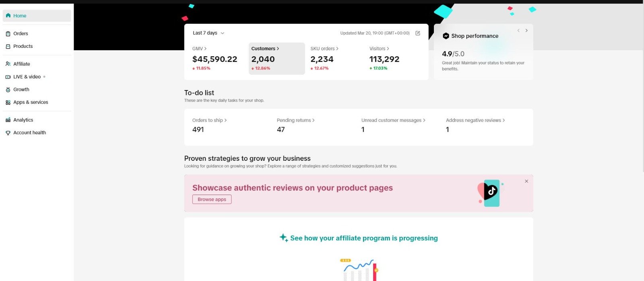This screenshot has width=644, height=281.
Task: Click the notification dot next to LIVE & video
Action: (44, 77)
